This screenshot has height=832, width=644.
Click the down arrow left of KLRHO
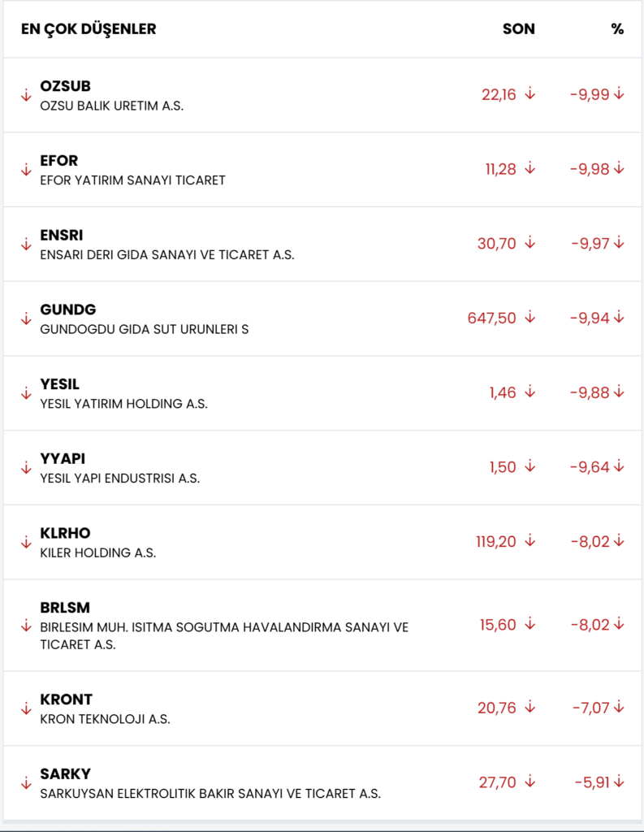click(26, 542)
